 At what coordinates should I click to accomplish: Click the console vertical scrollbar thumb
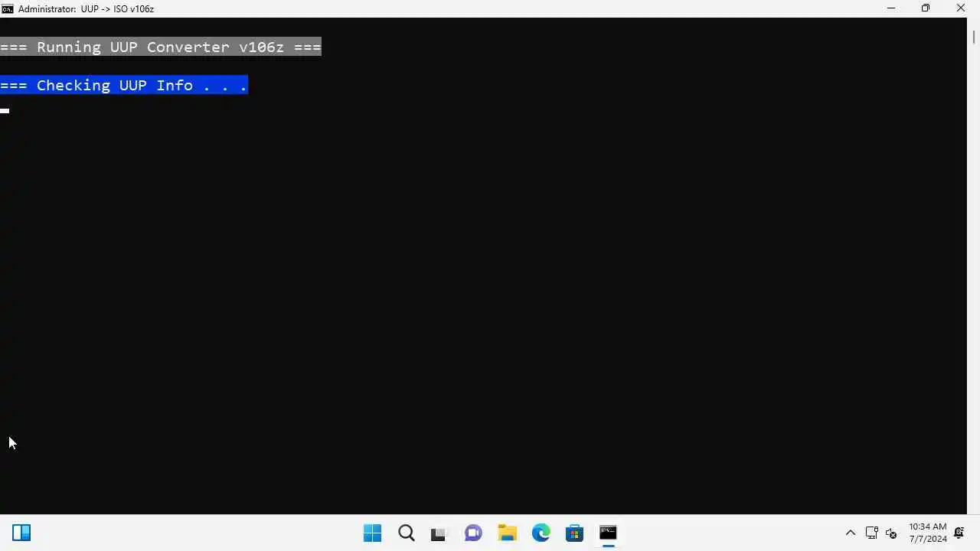[x=974, y=36]
